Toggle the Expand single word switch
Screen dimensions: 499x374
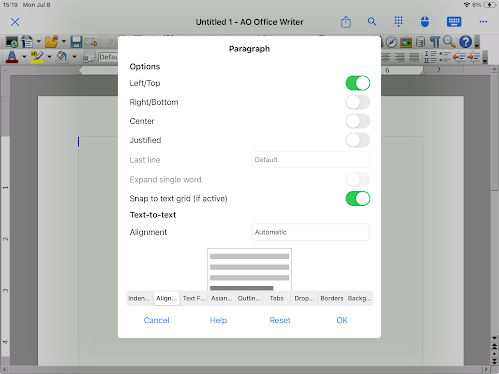[x=358, y=180]
